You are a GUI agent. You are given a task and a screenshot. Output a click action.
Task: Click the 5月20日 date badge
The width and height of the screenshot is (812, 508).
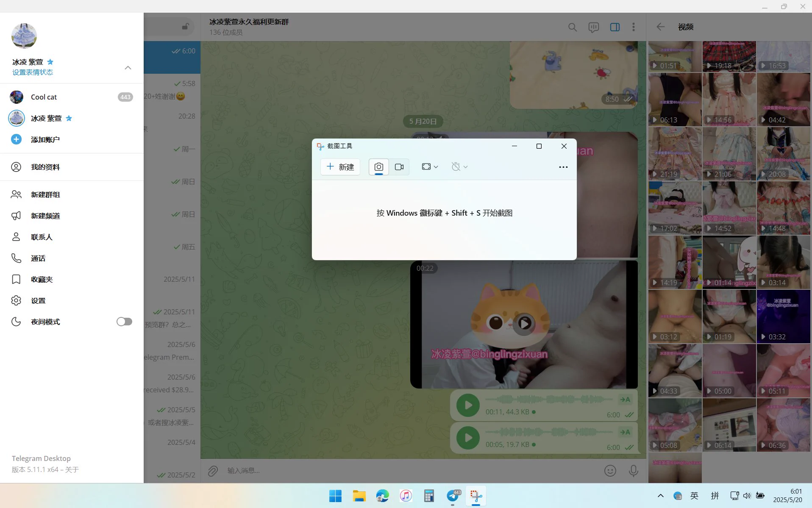click(x=423, y=122)
